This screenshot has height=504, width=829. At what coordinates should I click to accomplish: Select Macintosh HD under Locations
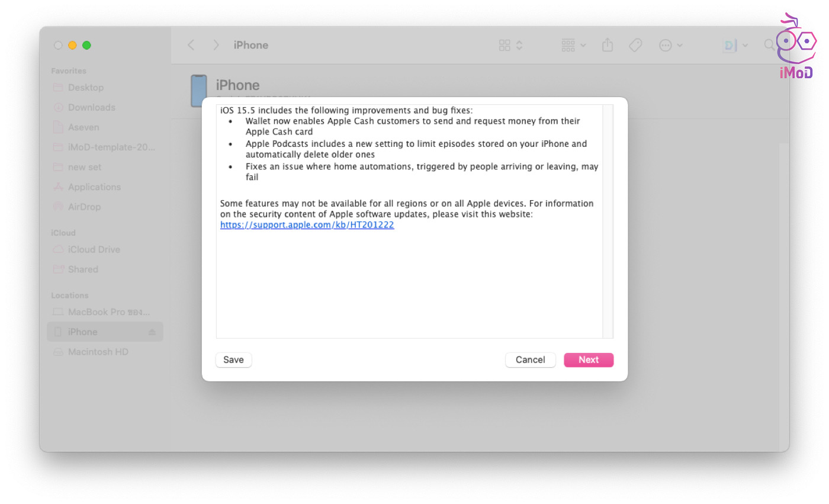(x=98, y=352)
